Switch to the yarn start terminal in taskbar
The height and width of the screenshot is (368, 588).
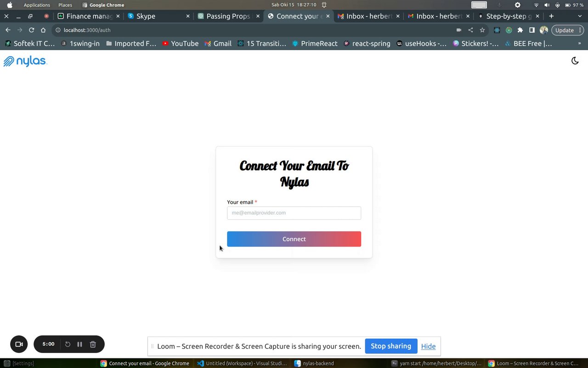pos(436,363)
